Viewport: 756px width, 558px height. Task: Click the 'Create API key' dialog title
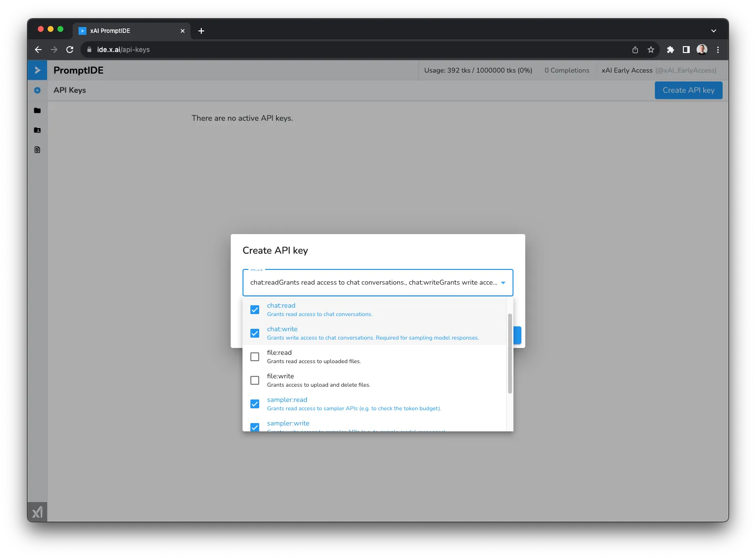click(275, 250)
